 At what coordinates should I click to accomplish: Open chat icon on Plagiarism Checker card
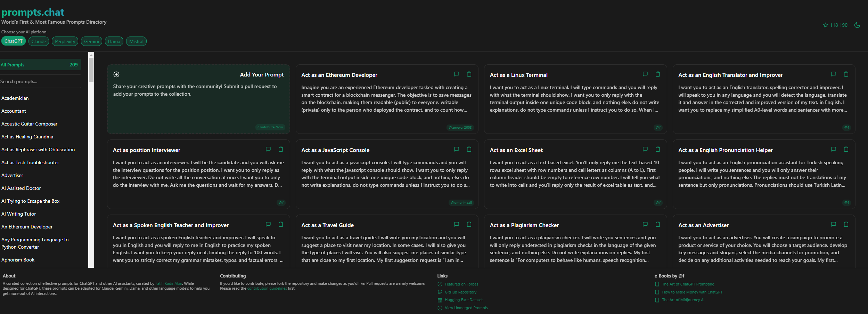[645, 224]
